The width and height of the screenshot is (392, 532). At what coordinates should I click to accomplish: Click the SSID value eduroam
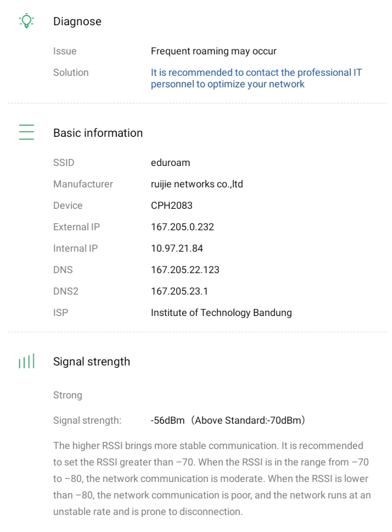click(x=169, y=163)
